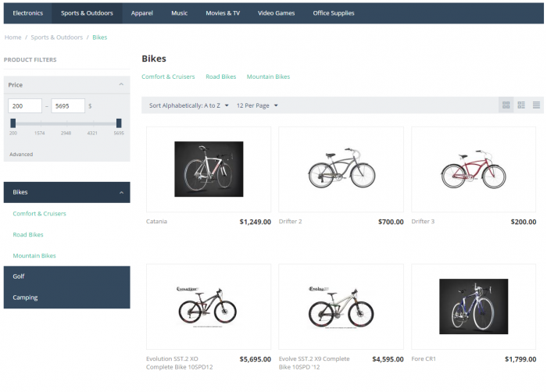Open the Drifter 2 bike image

pos(341,169)
